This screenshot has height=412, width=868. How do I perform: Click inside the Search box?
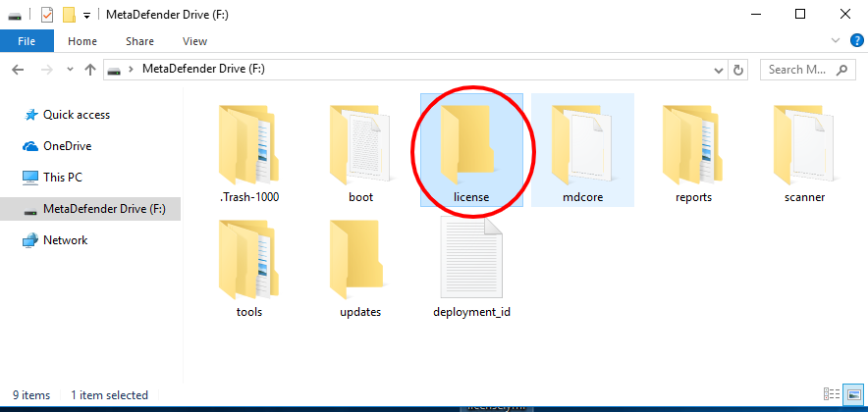click(808, 70)
